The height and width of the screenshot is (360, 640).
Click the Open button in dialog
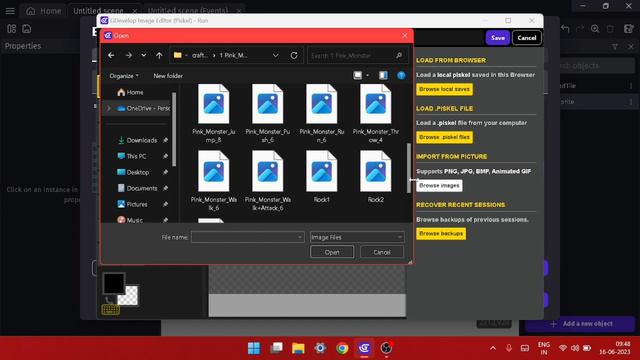coord(332,252)
